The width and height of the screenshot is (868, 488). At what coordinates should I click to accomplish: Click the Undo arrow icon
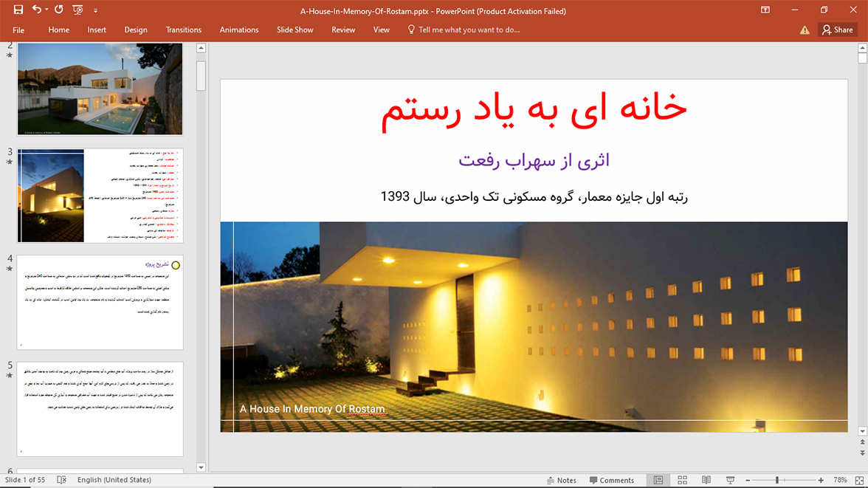tap(37, 10)
